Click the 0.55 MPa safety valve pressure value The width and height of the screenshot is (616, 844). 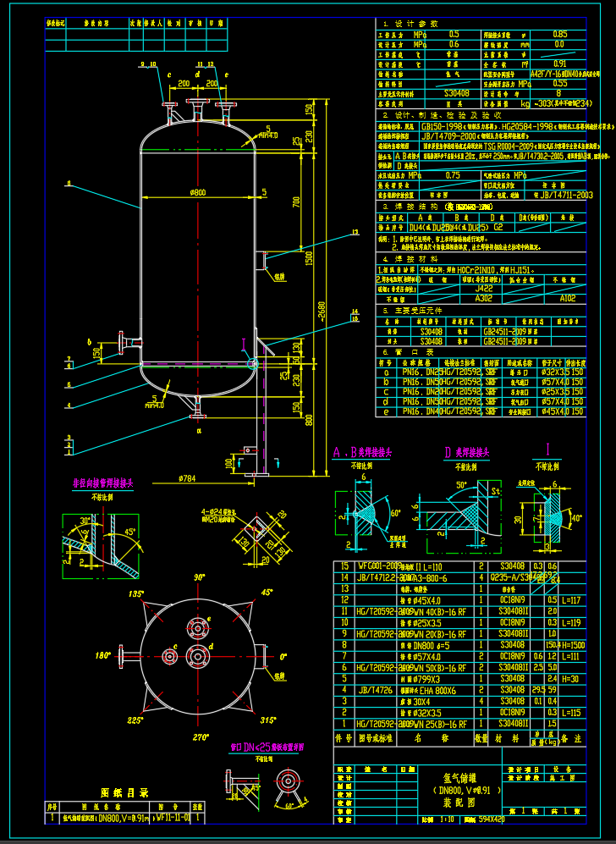[x=560, y=84]
